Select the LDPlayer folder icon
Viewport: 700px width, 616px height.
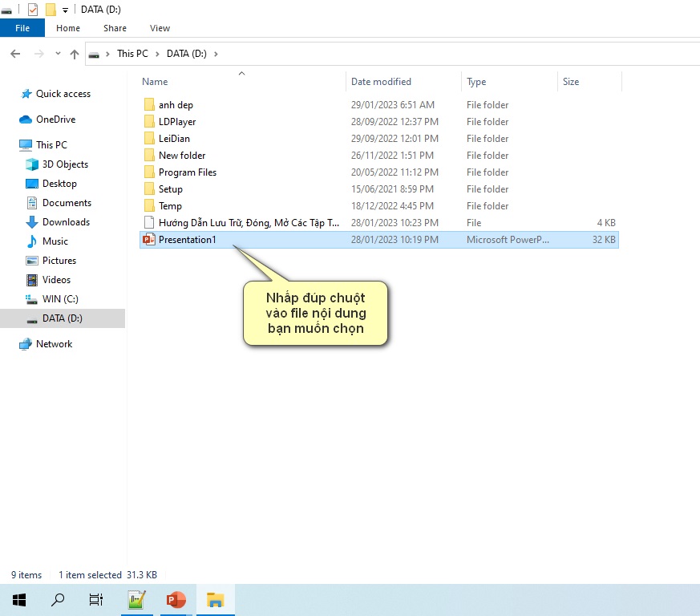coord(149,121)
